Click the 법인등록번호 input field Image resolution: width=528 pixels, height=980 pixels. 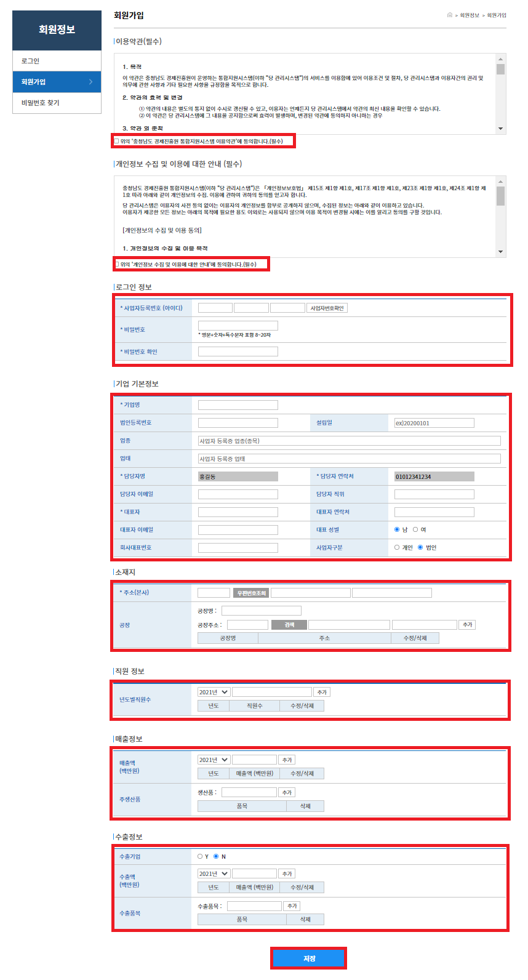[x=238, y=423]
